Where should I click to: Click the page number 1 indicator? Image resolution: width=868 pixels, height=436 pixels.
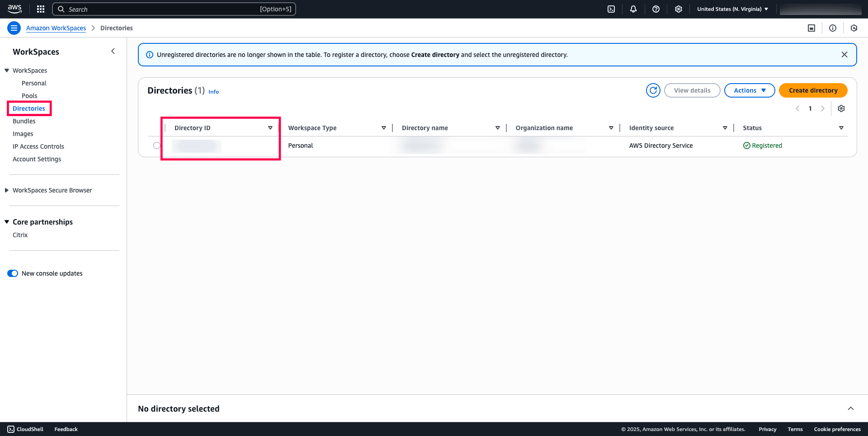coord(810,108)
